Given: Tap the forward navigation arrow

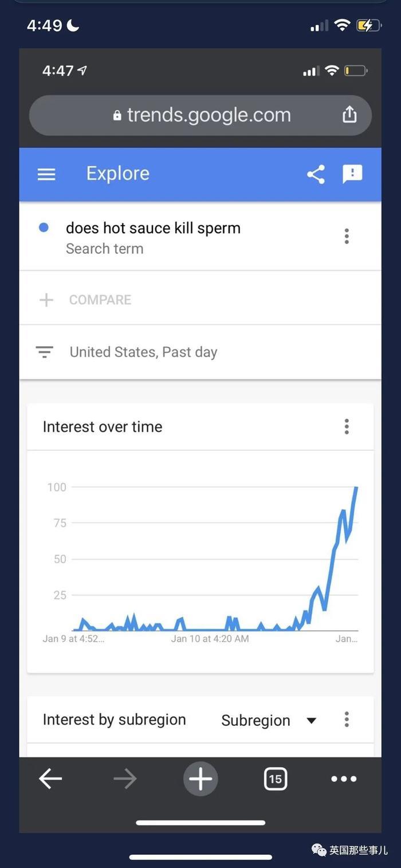Looking at the screenshot, I should point(125,779).
